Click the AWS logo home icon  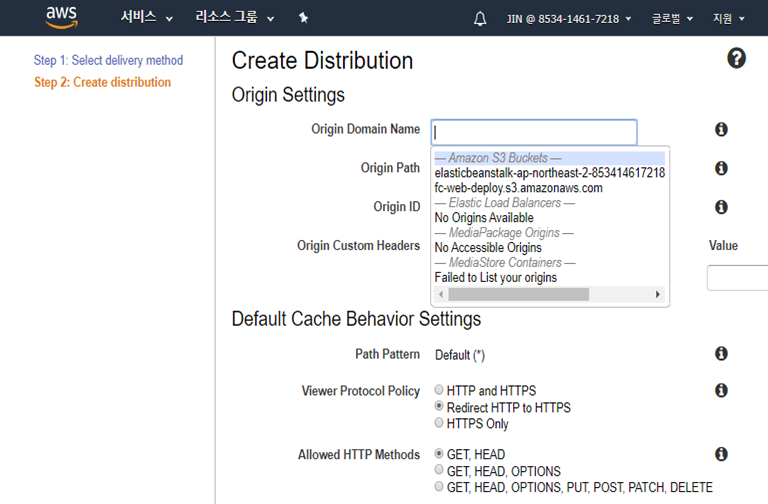pyautogui.click(x=61, y=18)
